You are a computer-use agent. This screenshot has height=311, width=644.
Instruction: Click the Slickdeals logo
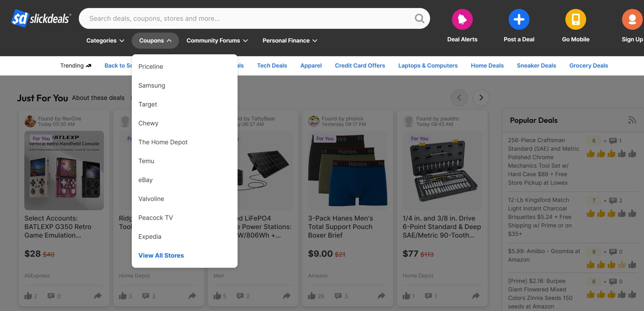(x=41, y=18)
